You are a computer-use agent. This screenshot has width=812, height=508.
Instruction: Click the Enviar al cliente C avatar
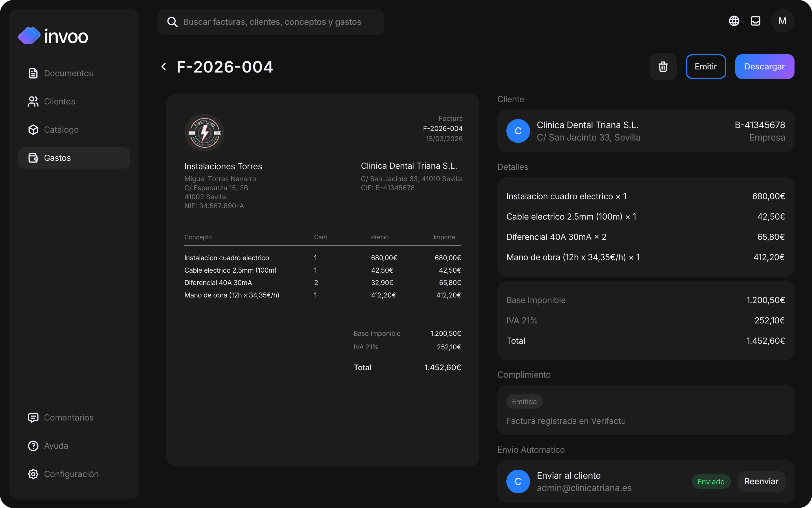coord(518,481)
